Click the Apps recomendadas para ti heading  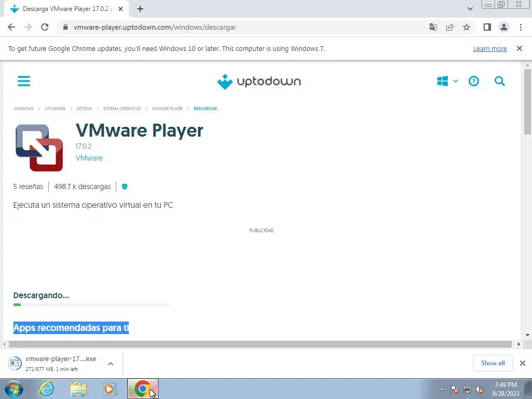point(71,328)
